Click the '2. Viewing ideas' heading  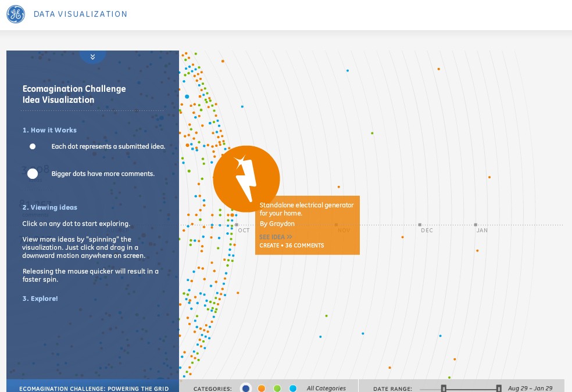tap(50, 207)
